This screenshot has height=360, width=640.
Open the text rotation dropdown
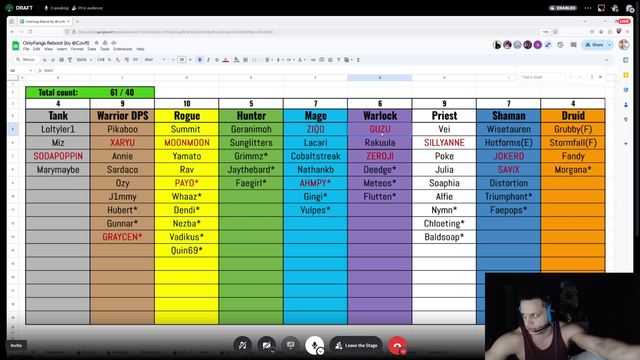[x=302, y=60]
